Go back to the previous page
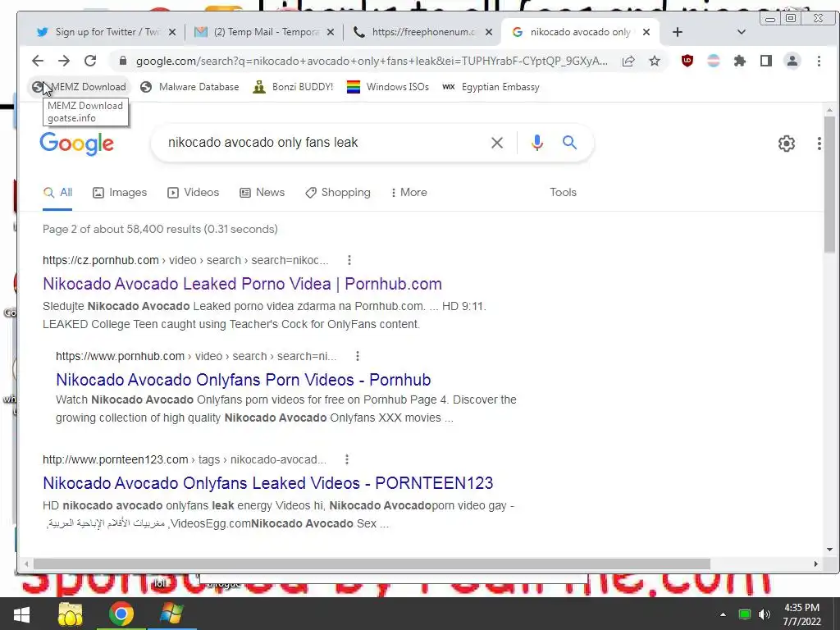Image resolution: width=840 pixels, height=630 pixels. click(x=38, y=61)
